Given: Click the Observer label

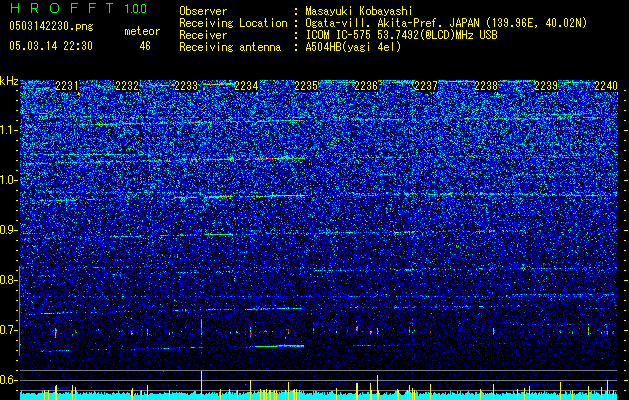Looking at the screenshot, I should 203,11.
